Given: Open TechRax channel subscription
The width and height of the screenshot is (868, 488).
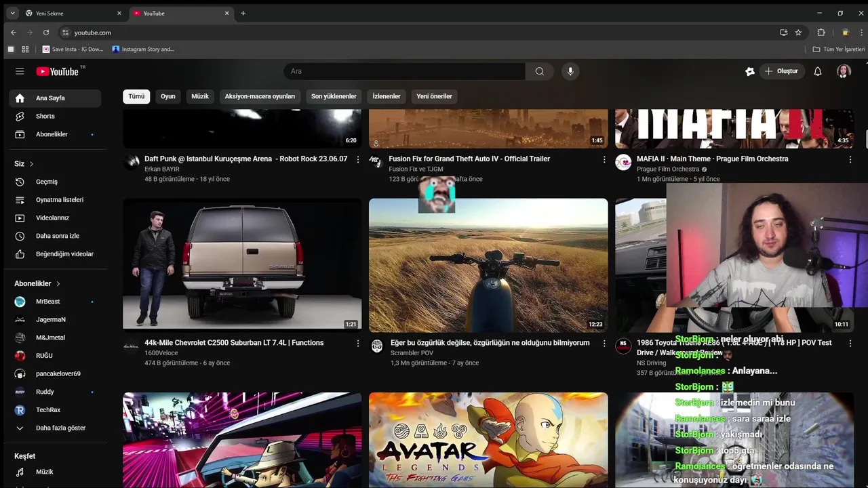Looking at the screenshot, I should click(x=56, y=410).
